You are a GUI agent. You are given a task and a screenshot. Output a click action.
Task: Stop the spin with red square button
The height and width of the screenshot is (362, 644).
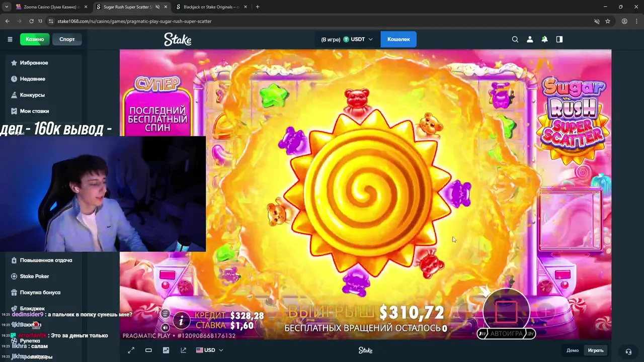coord(506,312)
